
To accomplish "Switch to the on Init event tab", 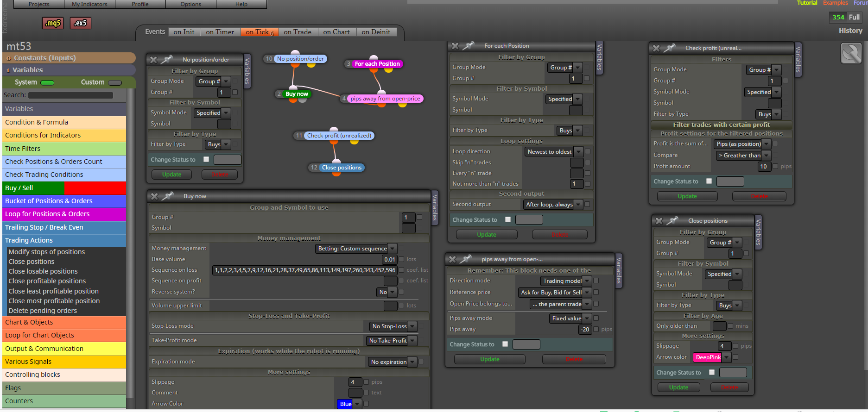I will click(184, 32).
